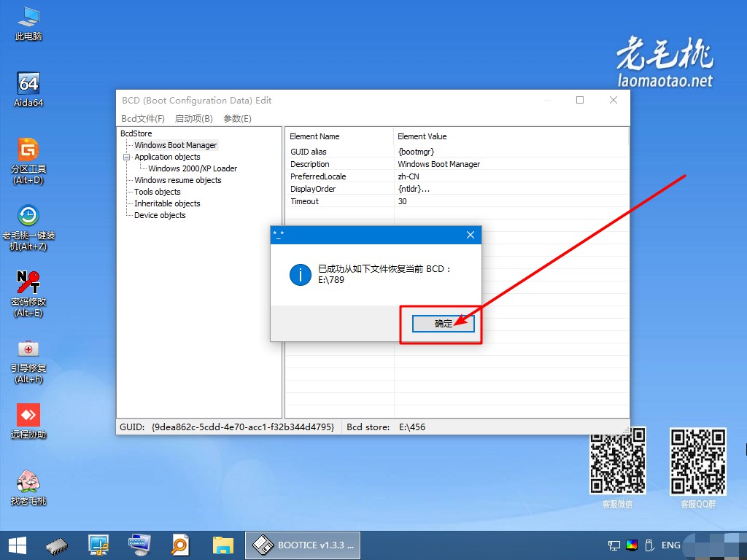Open the Bcd文件(F) menu
The image size is (747, 560).
[x=143, y=119]
